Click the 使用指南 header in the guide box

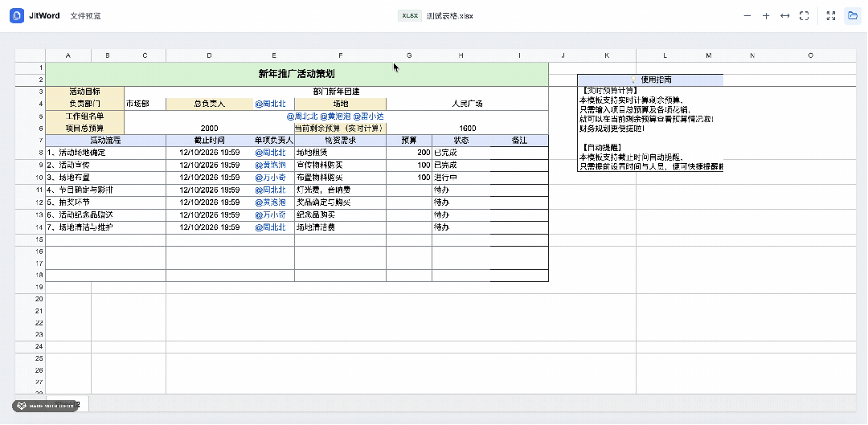(650, 80)
